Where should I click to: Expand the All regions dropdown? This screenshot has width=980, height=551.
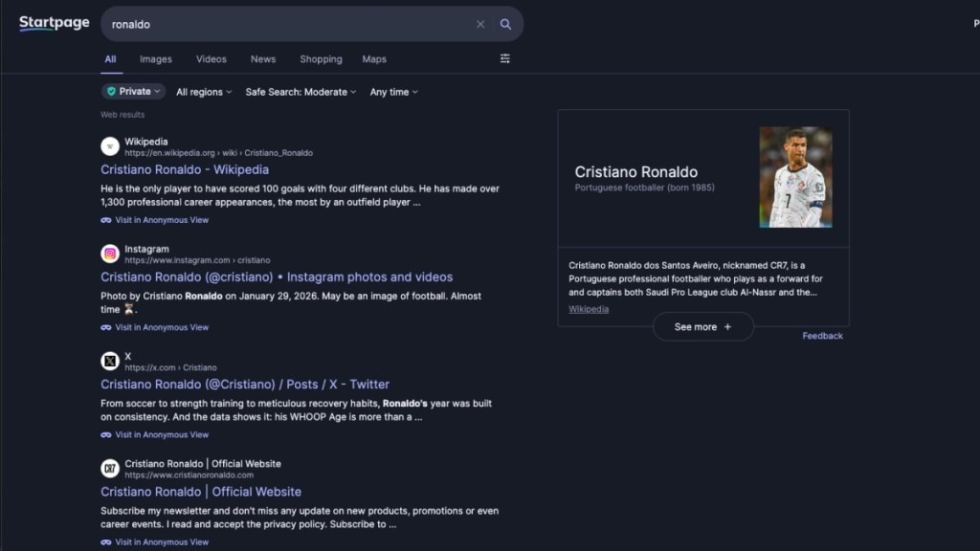pos(201,91)
